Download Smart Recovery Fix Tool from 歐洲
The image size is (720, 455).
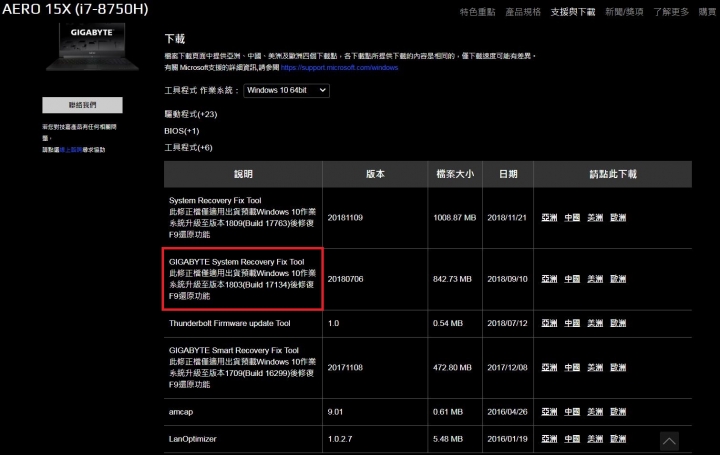coord(618,368)
